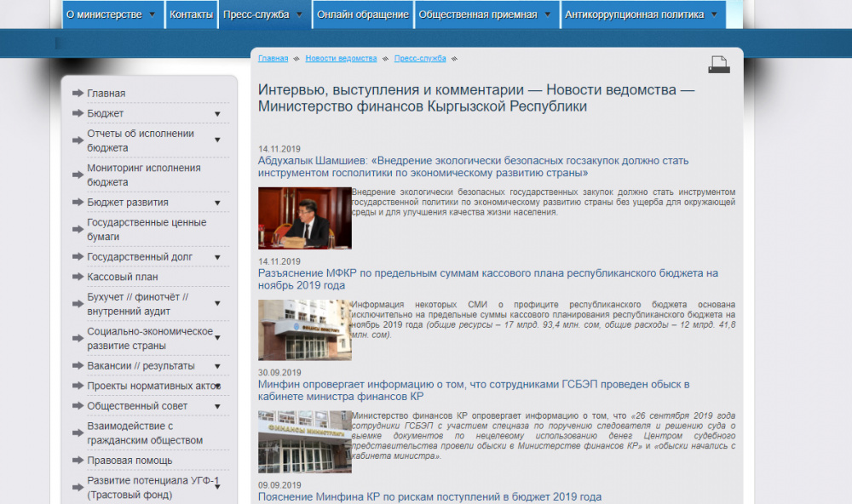Expand the "Общественный совет" submenu
The width and height of the screenshot is (852, 504).
(x=217, y=406)
